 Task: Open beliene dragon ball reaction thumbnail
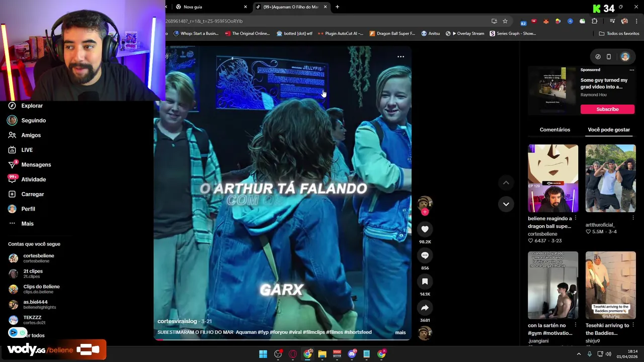(553, 178)
